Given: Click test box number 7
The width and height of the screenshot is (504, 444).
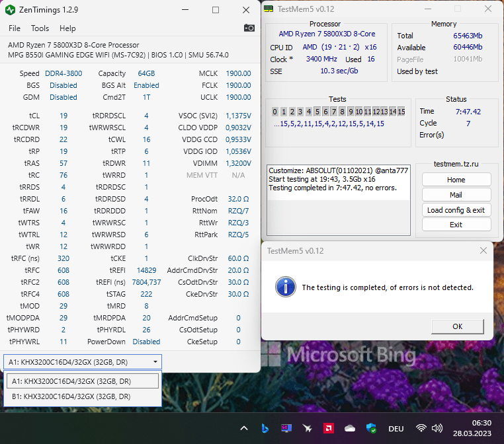Looking at the screenshot, I should click(x=334, y=112).
